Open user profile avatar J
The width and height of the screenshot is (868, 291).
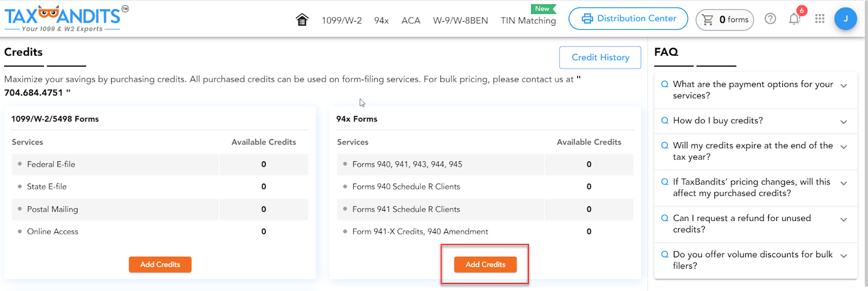coord(845,19)
